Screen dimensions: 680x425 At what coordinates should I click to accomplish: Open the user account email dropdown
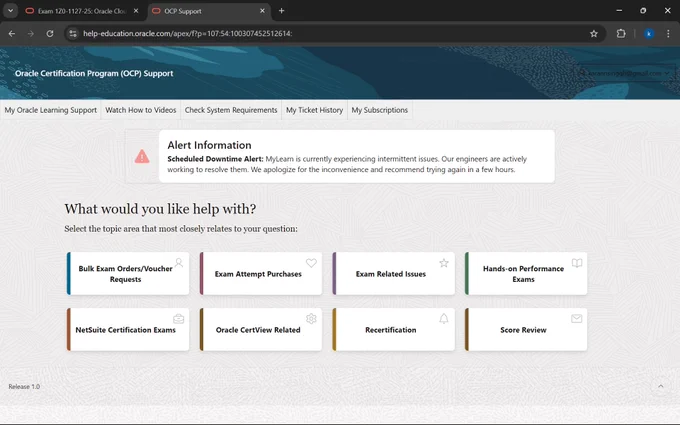point(626,73)
